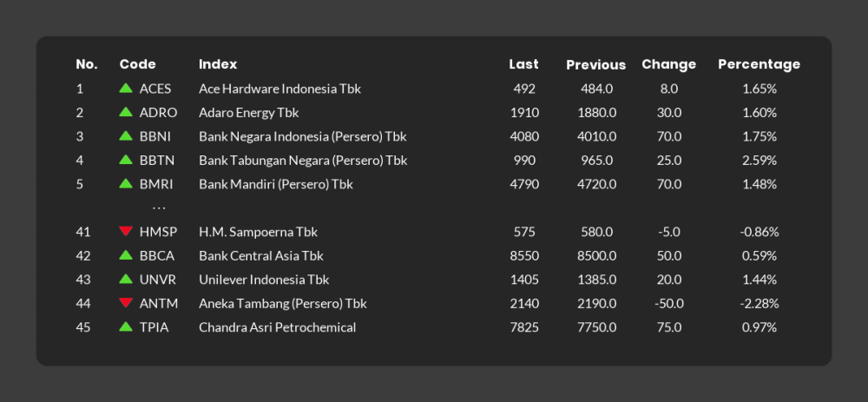Click the green up arrow beside BBTN
868x402 pixels.
(x=126, y=160)
